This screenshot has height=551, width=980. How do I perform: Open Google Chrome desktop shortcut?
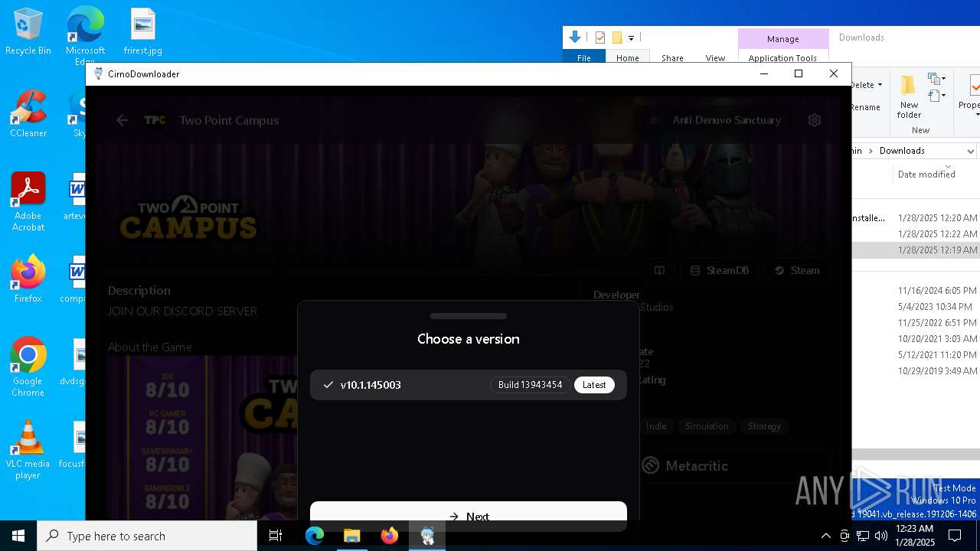point(28,367)
